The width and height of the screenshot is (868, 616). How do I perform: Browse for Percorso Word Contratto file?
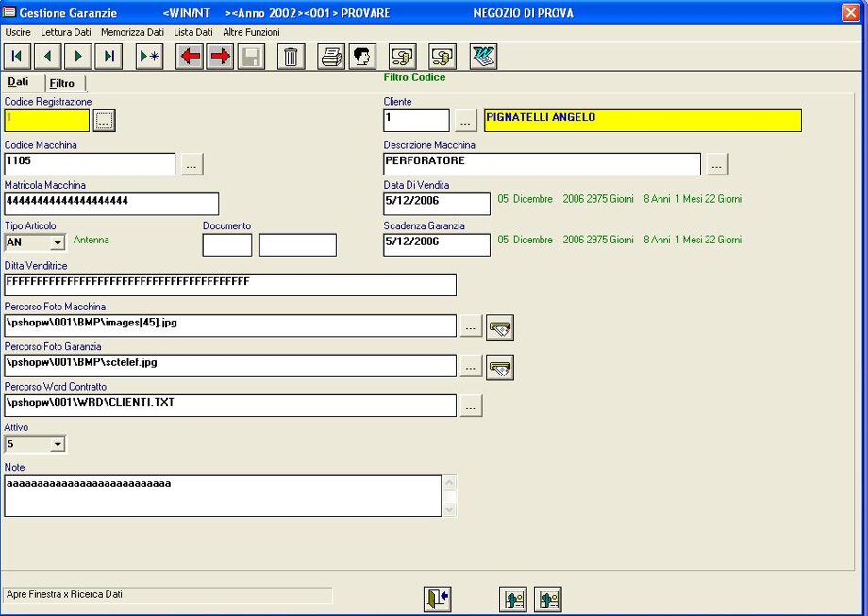[x=470, y=407]
